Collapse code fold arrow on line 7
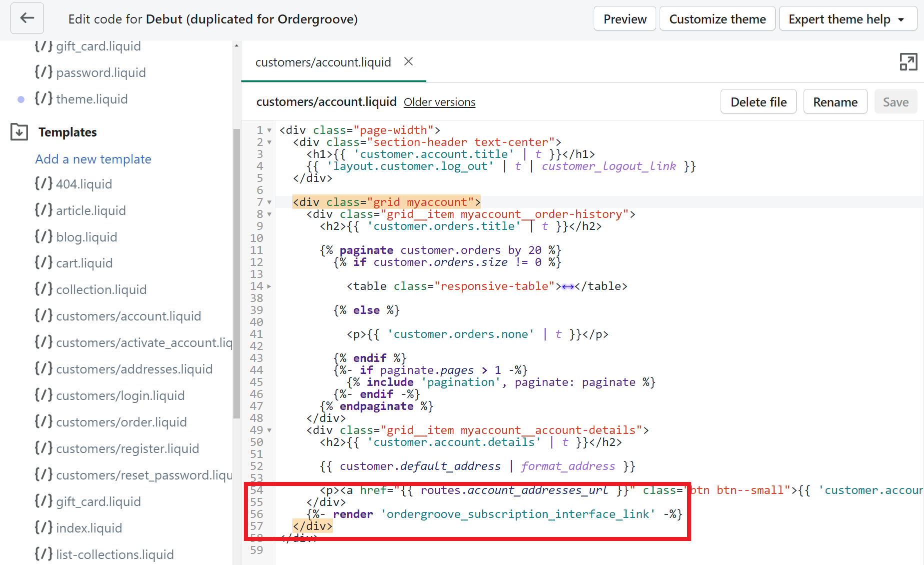 pyautogui.click(x=269, y=202)
